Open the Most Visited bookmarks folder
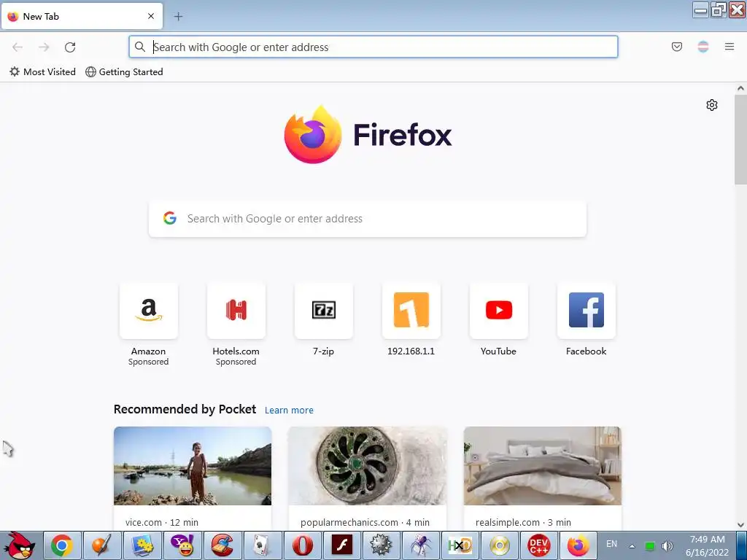Screen dimensions: 747x560 point(42,72)
